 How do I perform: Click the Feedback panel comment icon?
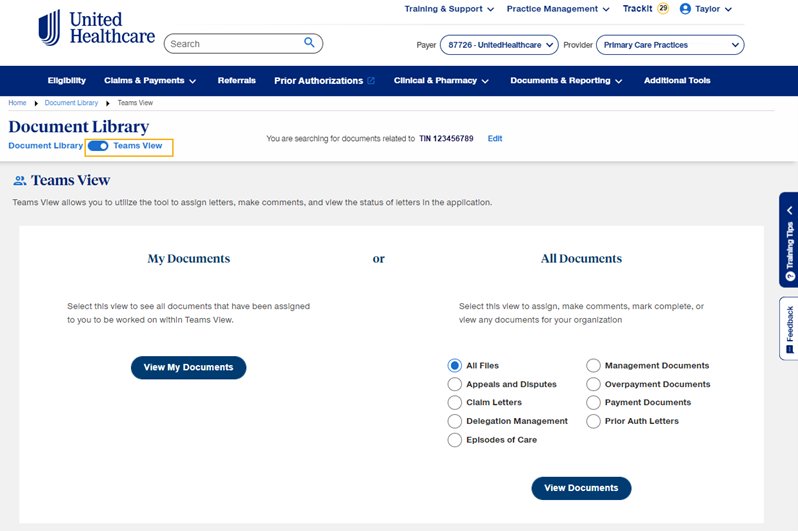click(x=790, y=349)
